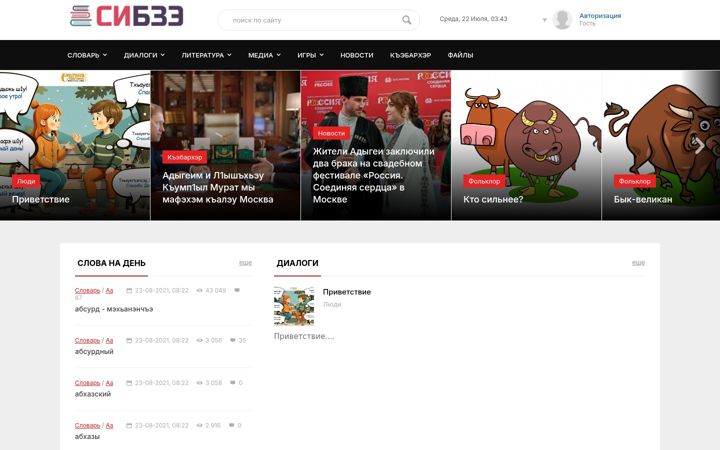Open the word entry абсурдный
The height and width of the screenshot is (450, 720).
pos(94,352)
